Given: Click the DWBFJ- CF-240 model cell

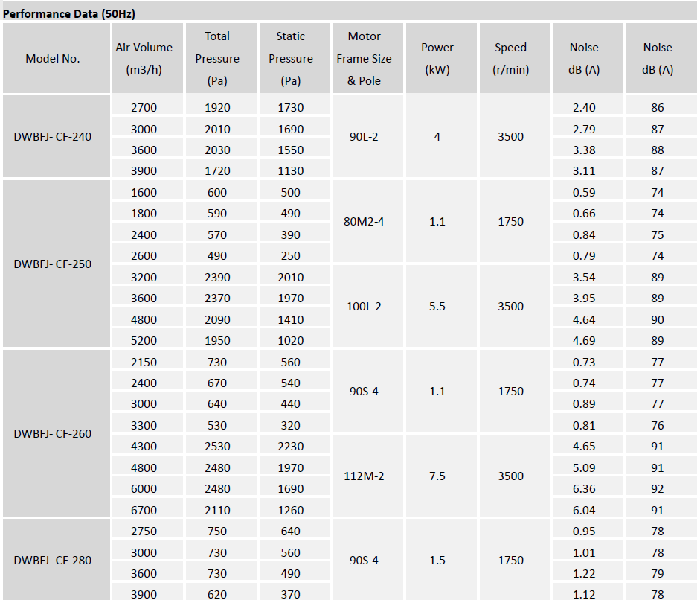Looking at the screenshot, I should (53, 137).
